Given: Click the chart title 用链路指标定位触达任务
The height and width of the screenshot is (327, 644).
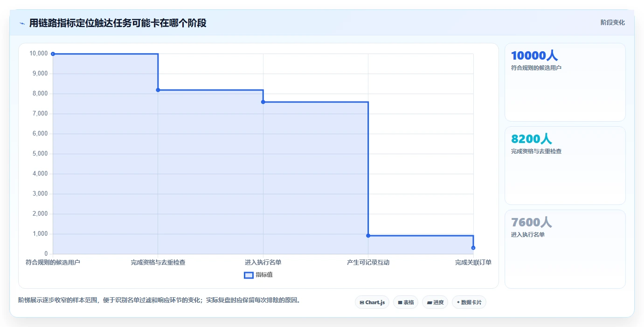Looking at the screenshot, I should [118, 23].
